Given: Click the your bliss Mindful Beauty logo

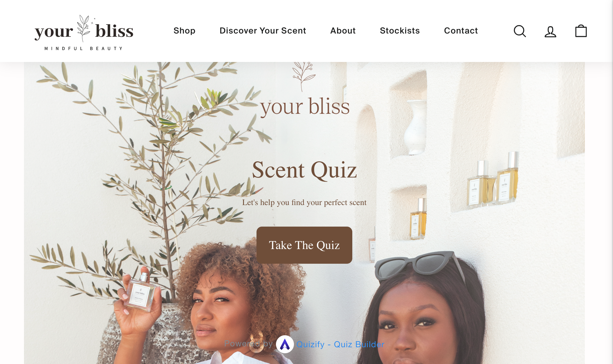Looking at the screenshot, I should (84, 32).
